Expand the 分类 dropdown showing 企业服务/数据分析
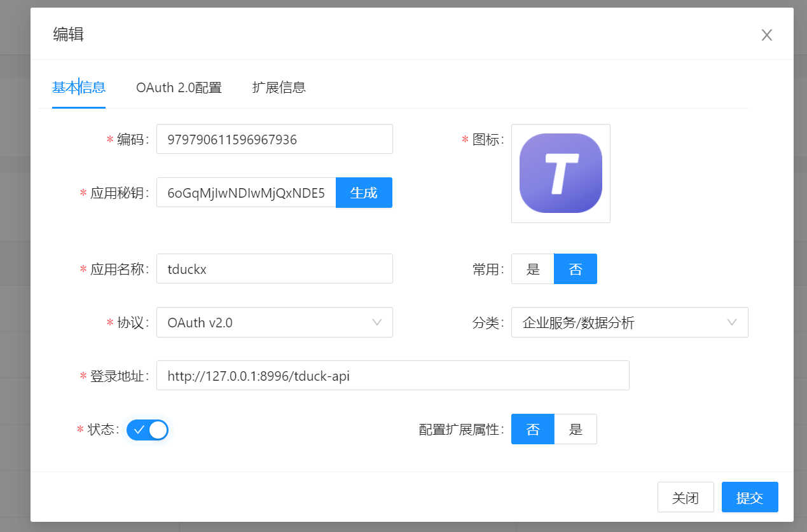The width and height of the screenshot is (807, 532). pos(630,322)
